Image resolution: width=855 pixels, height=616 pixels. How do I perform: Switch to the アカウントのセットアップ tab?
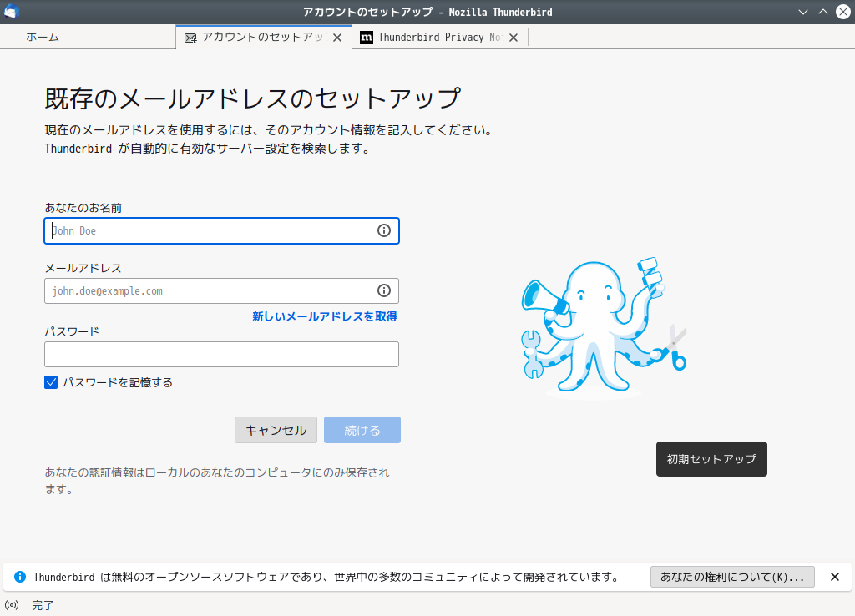pos(263,37)
